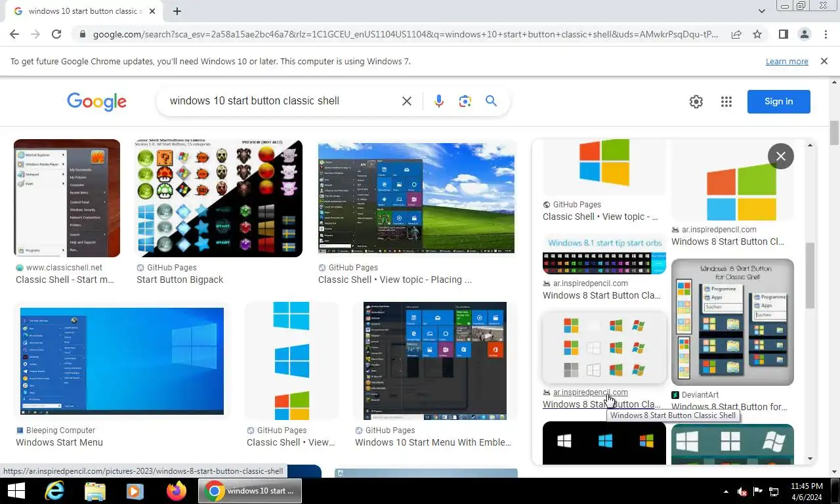The height and width of the screenshot is (504, 840).
Task: Launch Internet Explorer from the taskbar
Action: [55, 491]
